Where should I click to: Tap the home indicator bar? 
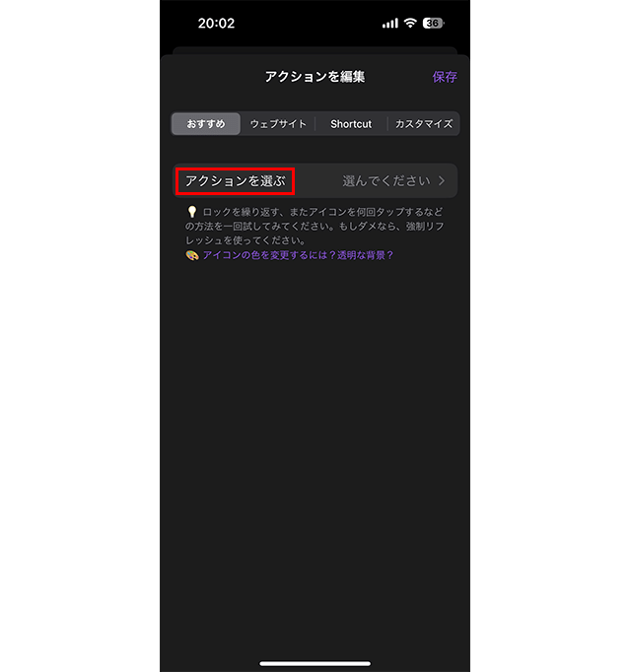(315, 664)
